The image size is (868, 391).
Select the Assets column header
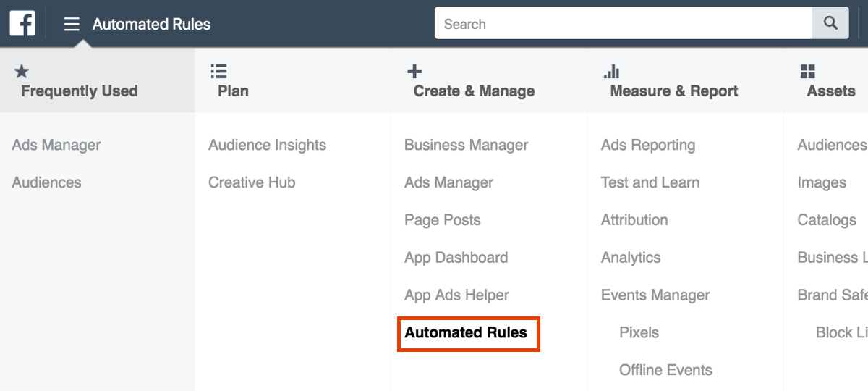click(826, 80)
